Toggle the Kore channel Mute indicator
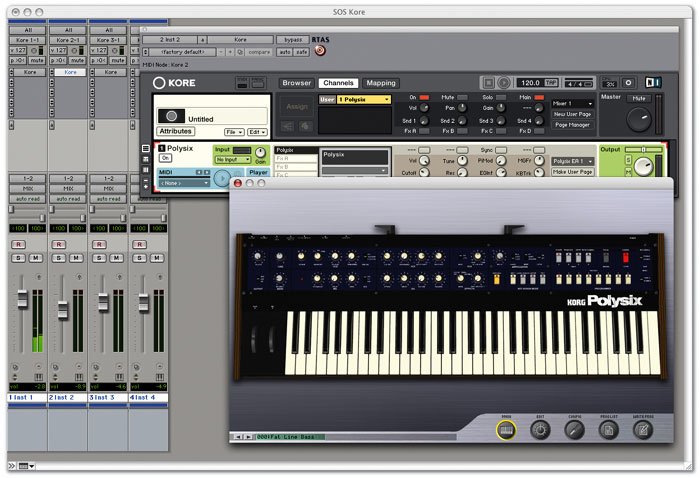This screenshot has height=478, width=700. click(x=462, y=97)
